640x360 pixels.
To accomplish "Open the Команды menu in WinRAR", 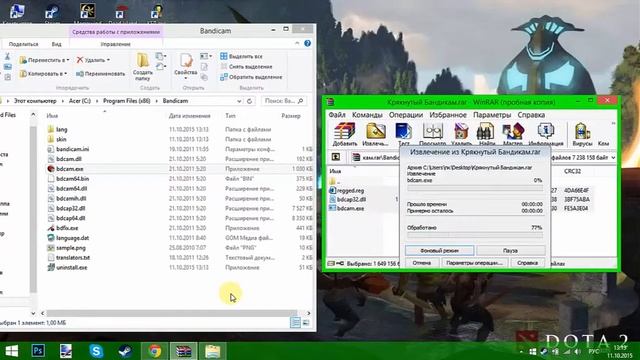I will tap(367, 115).
